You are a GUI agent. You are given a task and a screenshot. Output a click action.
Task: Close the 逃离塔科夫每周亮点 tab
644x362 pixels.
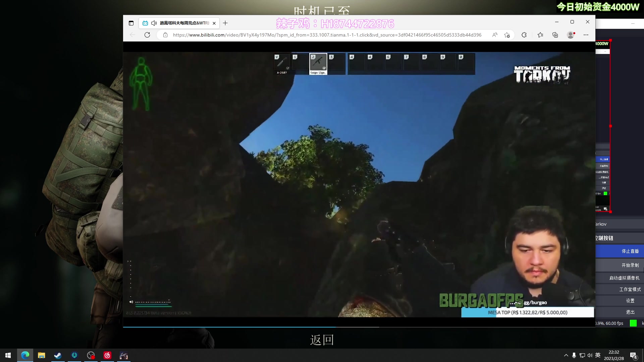coord(214,23)
